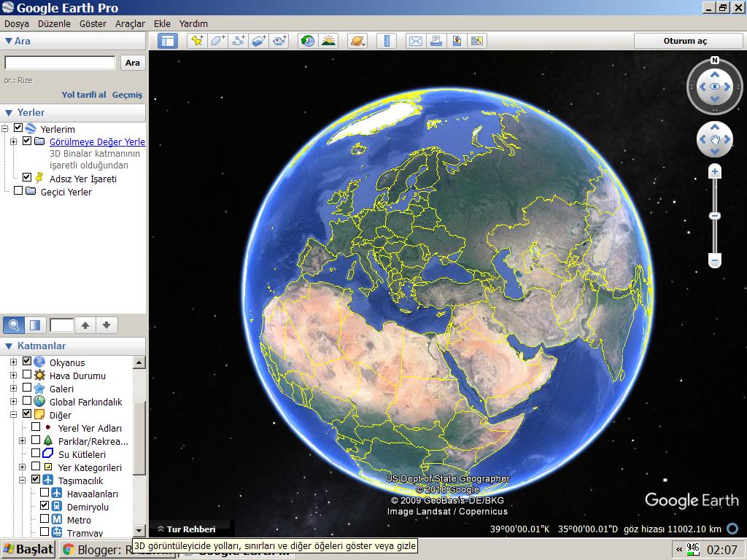Zoom out with the minus button
Screen dimensions: 747x560
click(715, 260)
